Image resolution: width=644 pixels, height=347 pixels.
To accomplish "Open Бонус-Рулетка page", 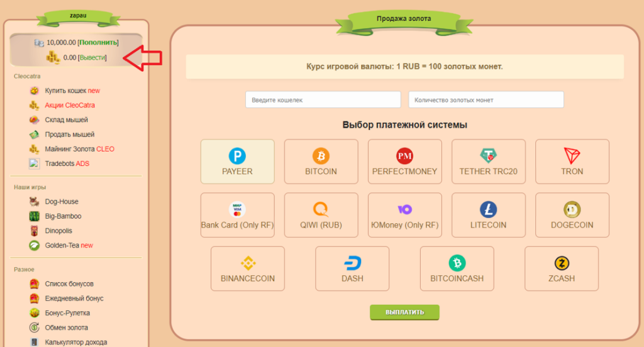I will point(67,313).
